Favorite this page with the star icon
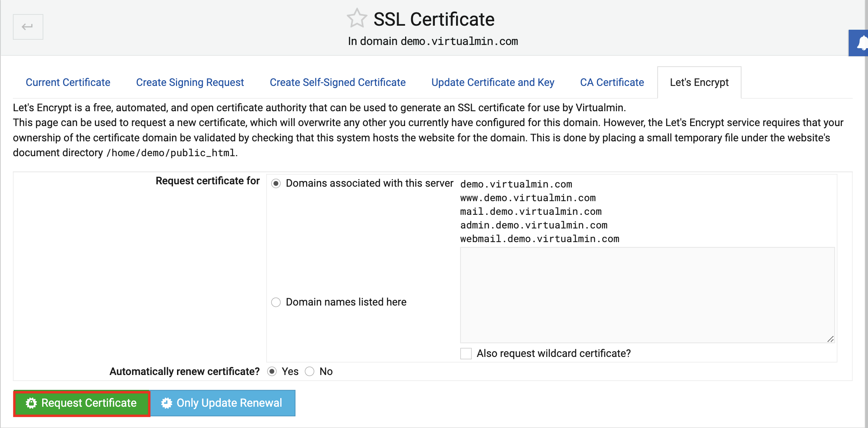 357,18
